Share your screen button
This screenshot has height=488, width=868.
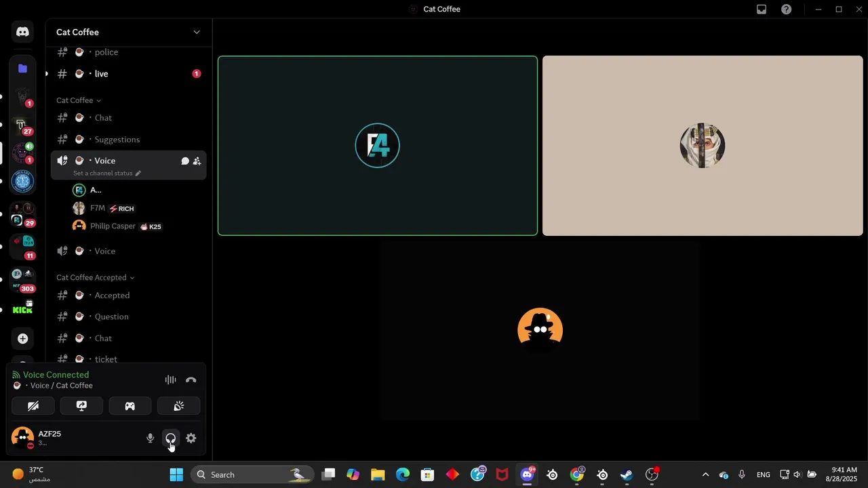point(81,406)
